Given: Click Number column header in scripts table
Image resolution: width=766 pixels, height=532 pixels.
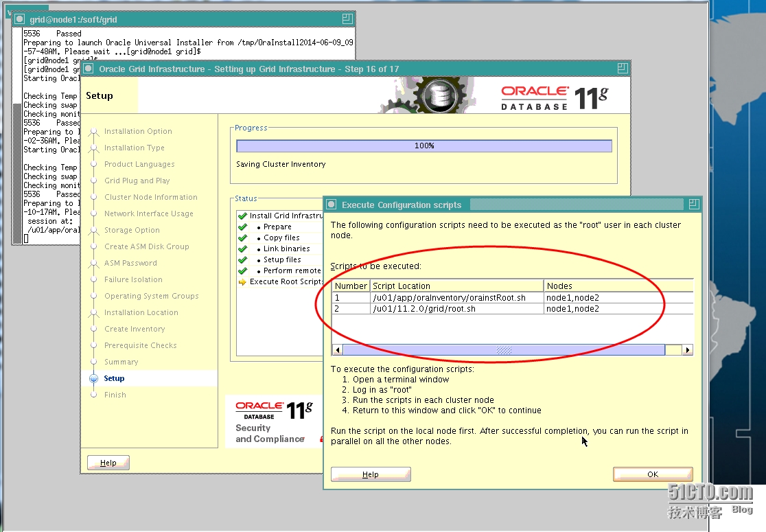Looking at the screenshot, I should (x=351, y=286).
